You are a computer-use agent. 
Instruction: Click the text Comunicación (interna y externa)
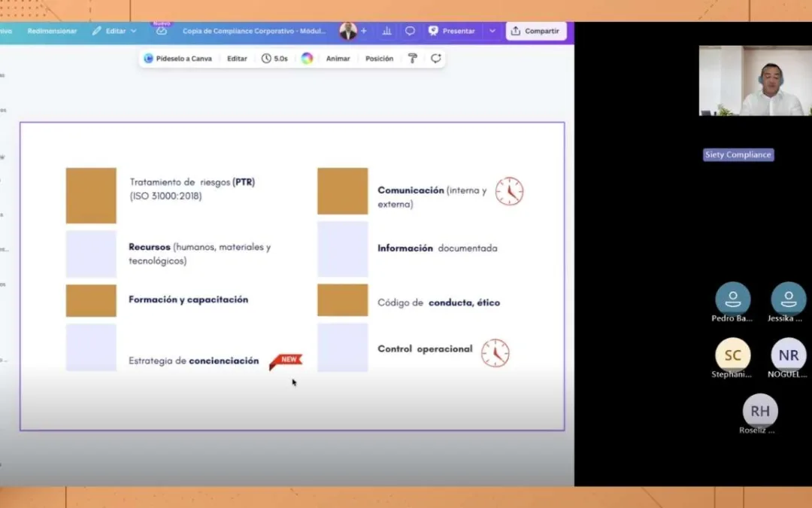coord(432,197)
